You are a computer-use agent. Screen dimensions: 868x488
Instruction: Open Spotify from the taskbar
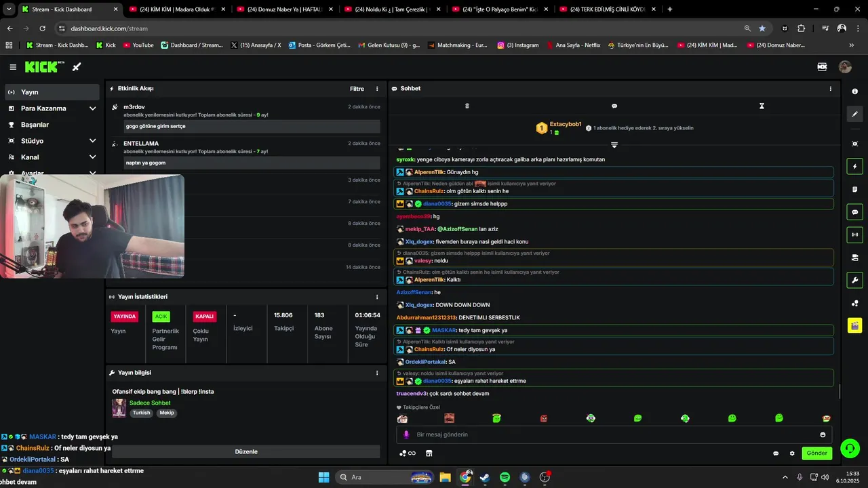[505, 477]
